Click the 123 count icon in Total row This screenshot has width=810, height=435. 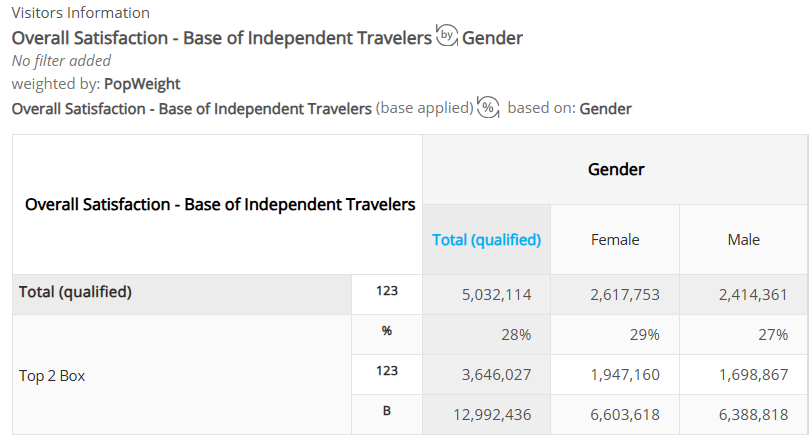coord(387,291)
